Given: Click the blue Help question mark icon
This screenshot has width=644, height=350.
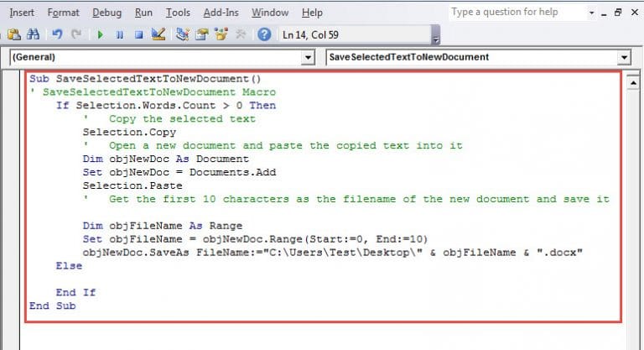Looking at the screenshot, I should coord(264,34).
